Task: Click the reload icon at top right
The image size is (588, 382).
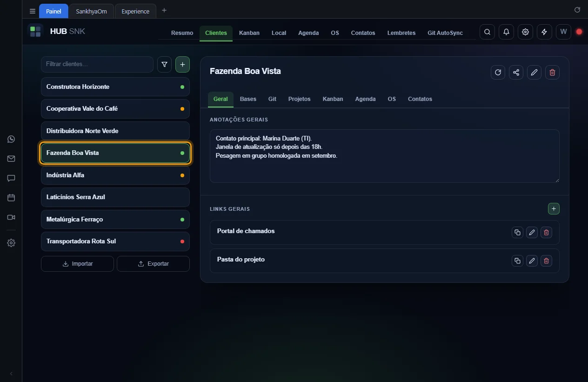Action: pos(577,10)
